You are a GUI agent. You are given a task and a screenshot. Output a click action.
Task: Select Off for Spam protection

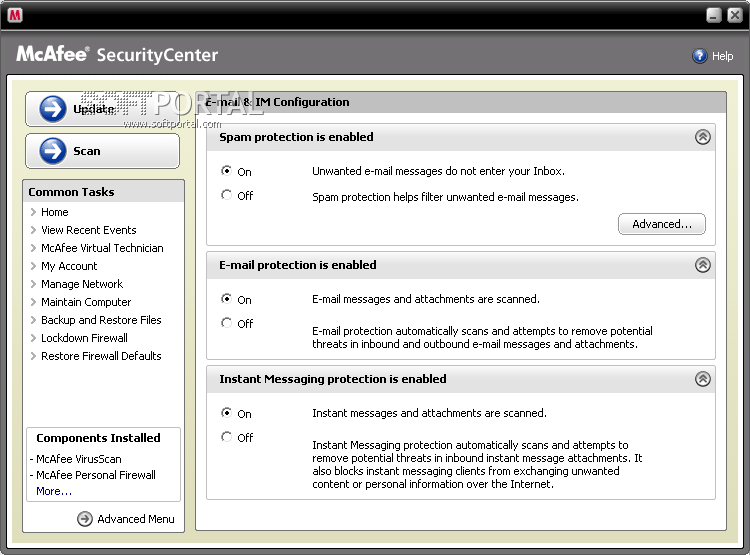click(x=226, y=195)
